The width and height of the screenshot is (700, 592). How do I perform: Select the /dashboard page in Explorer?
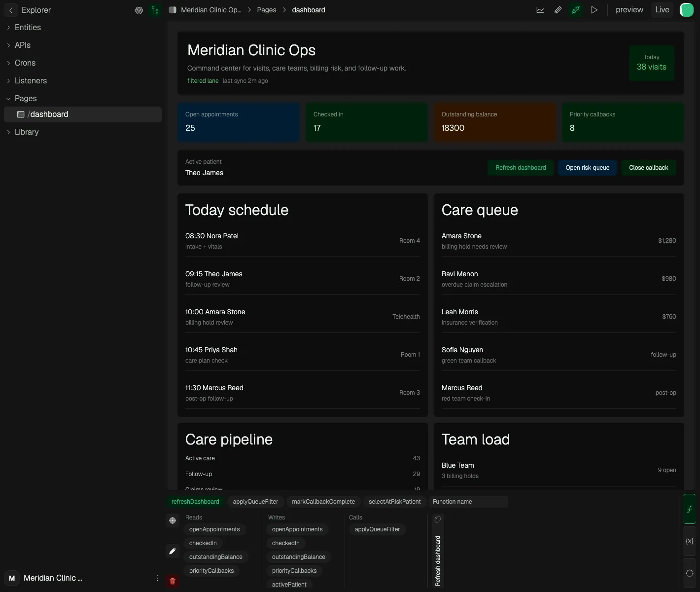tap(83, 114)
